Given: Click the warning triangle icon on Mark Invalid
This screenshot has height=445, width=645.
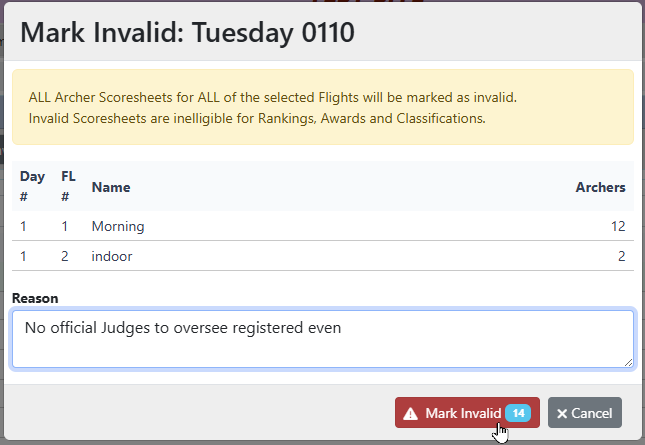Looking at the screenshot, I should coord(410,414).
